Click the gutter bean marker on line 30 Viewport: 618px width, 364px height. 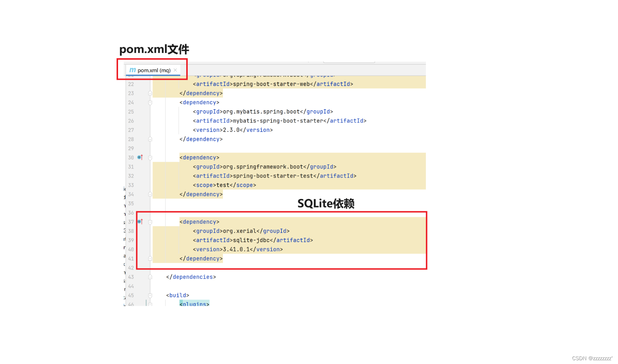point(140,157)
